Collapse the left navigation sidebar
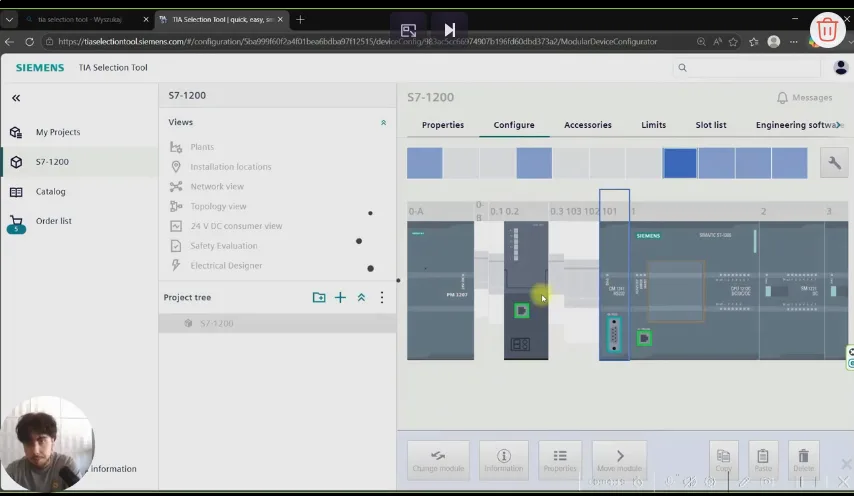 tap(16, 98)
